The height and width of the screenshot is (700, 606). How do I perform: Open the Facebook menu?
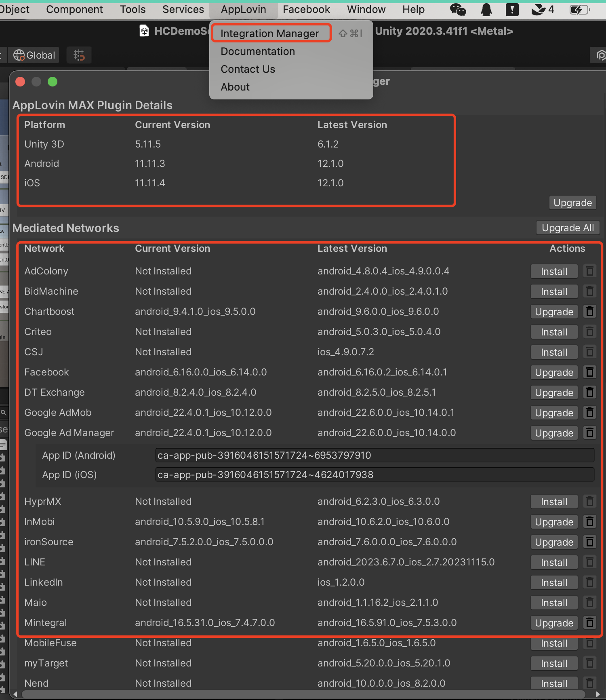click(x=306, y=9)
